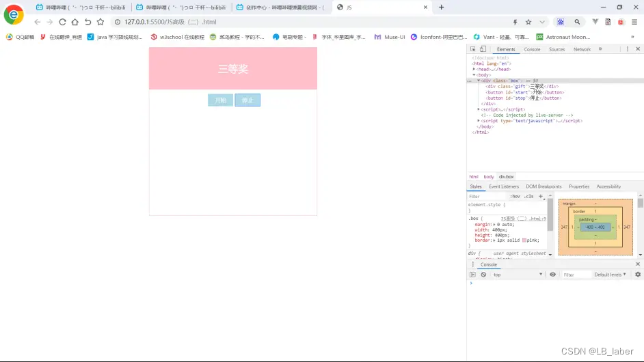The image size is (644, 362).
Task: Open the top context dropdown
Action: coord(518,275)
